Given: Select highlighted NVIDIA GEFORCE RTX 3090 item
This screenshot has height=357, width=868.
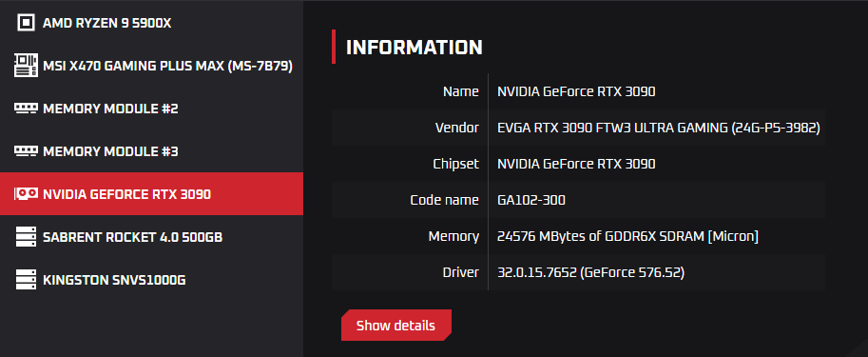Looking at the screenshot, I should click(x=152, y=193).
